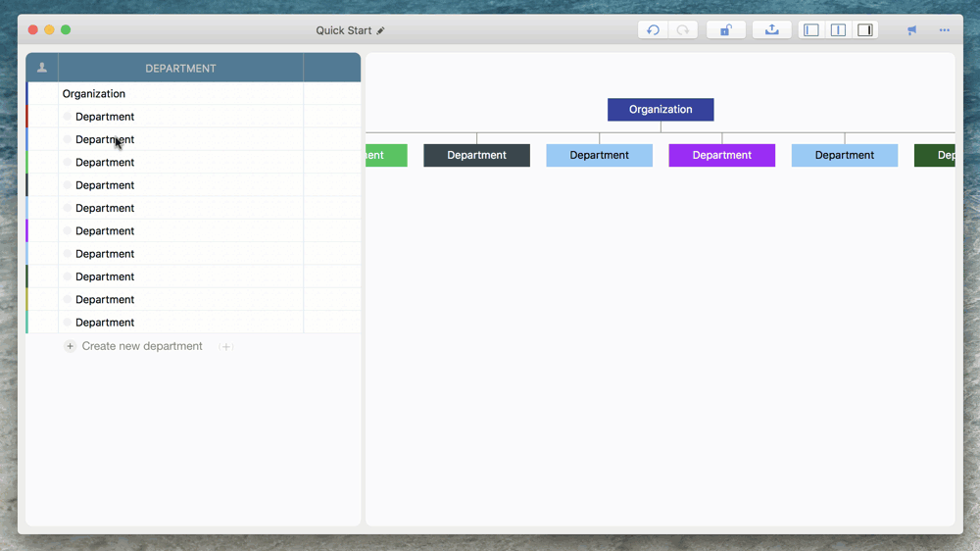Select the dark gray Department chart node
This screenshot has width=980, height=551.
click(x=476, y=155)
